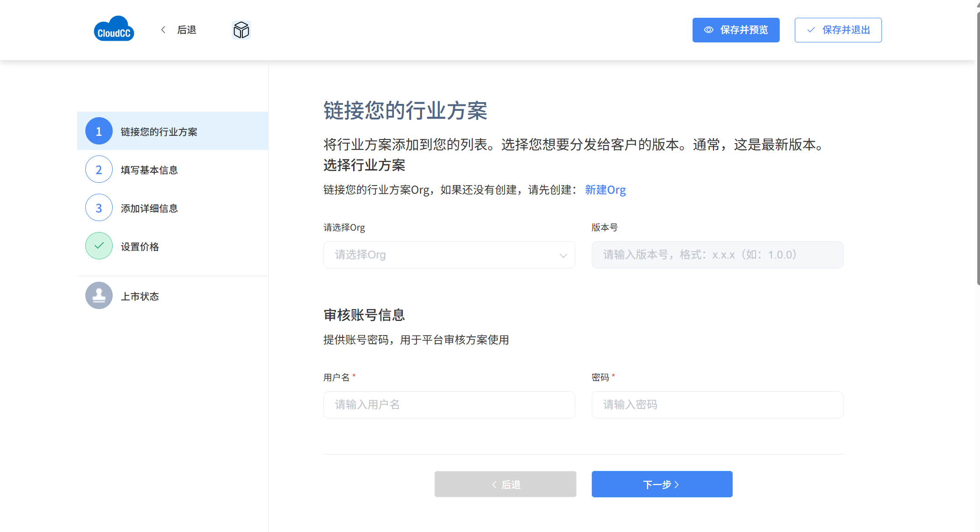Click the green checkmark step circle

coord(99,246)
